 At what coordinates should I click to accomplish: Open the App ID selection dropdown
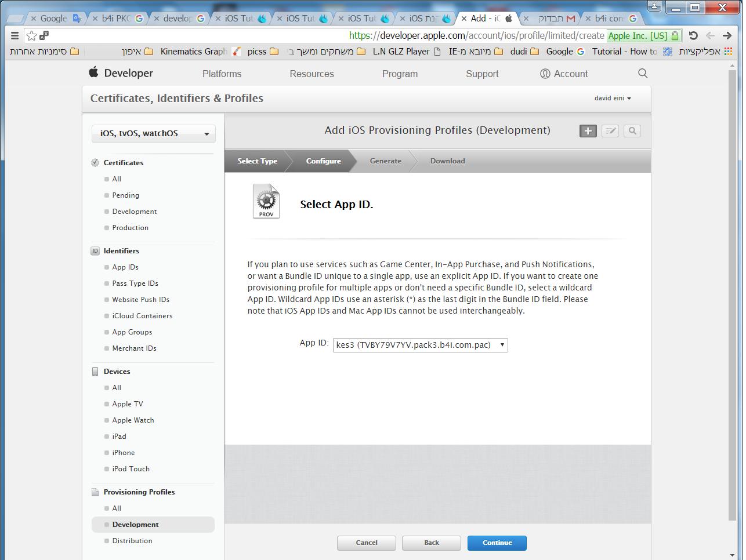pos(420,345)
